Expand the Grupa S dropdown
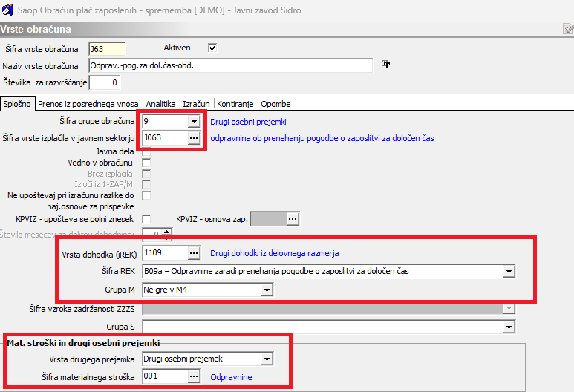The width and height of the screenshot is (574, 392). click(x=509, y=327)
